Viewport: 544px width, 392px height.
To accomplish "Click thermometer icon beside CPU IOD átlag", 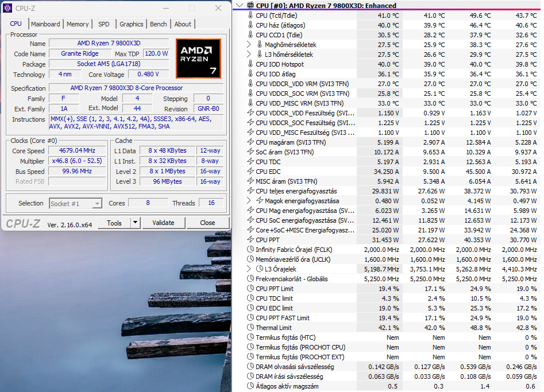I will [x=250, y=74].
